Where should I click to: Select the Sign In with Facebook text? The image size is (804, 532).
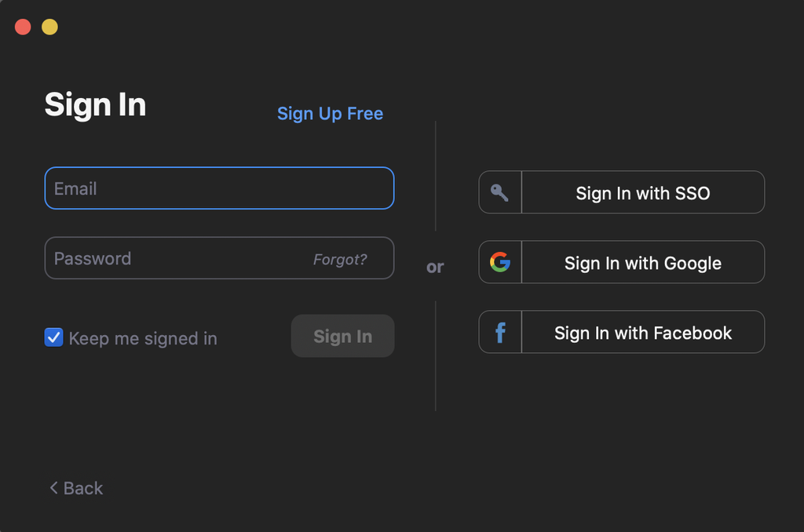point(642,333)
